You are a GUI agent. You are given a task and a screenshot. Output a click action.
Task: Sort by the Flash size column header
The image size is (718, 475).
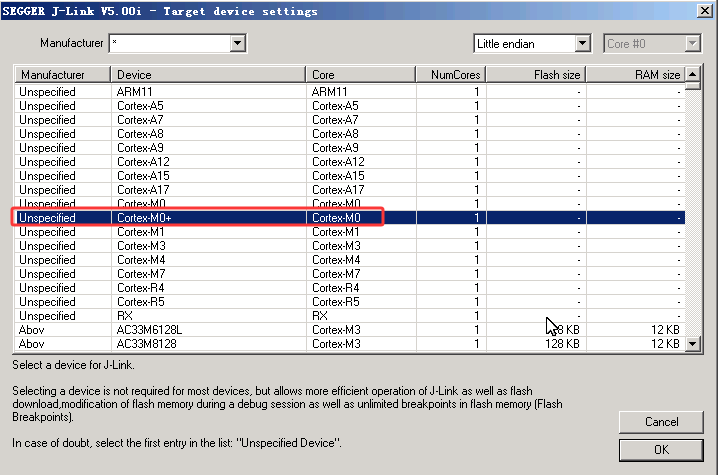[x=536, y=75]
